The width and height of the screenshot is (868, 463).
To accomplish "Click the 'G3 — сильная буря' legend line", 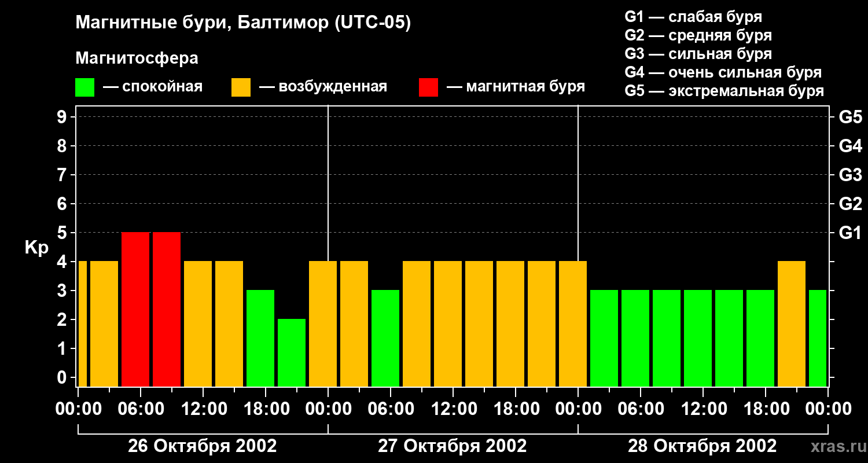I will pyautogui.click(x=698, y=54).
